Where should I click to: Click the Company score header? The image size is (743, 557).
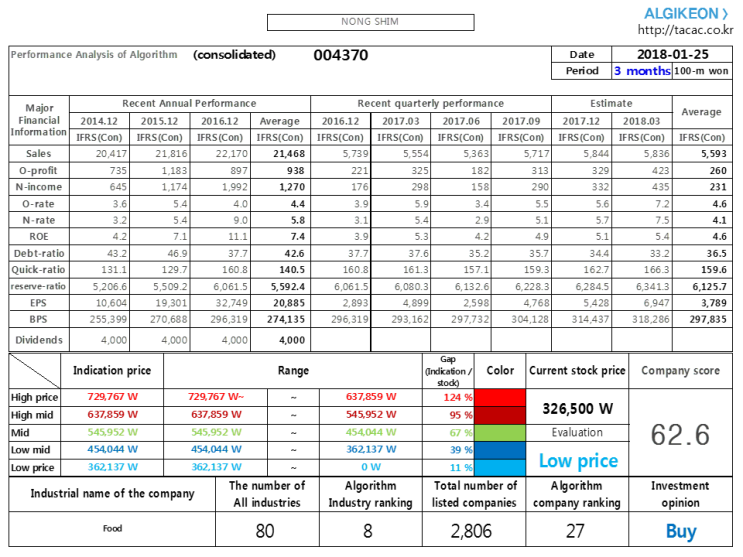(x=680, y=371)
